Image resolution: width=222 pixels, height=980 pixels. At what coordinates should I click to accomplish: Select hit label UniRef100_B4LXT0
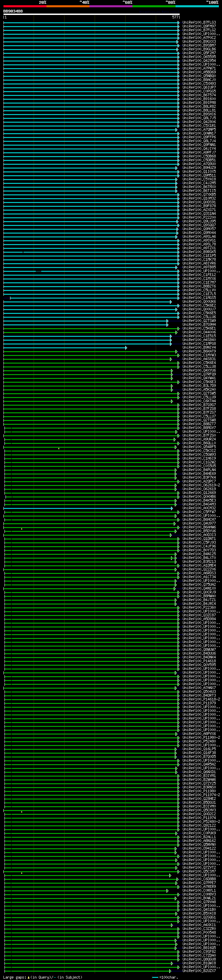pyautogui.click(x=199, y=558)
